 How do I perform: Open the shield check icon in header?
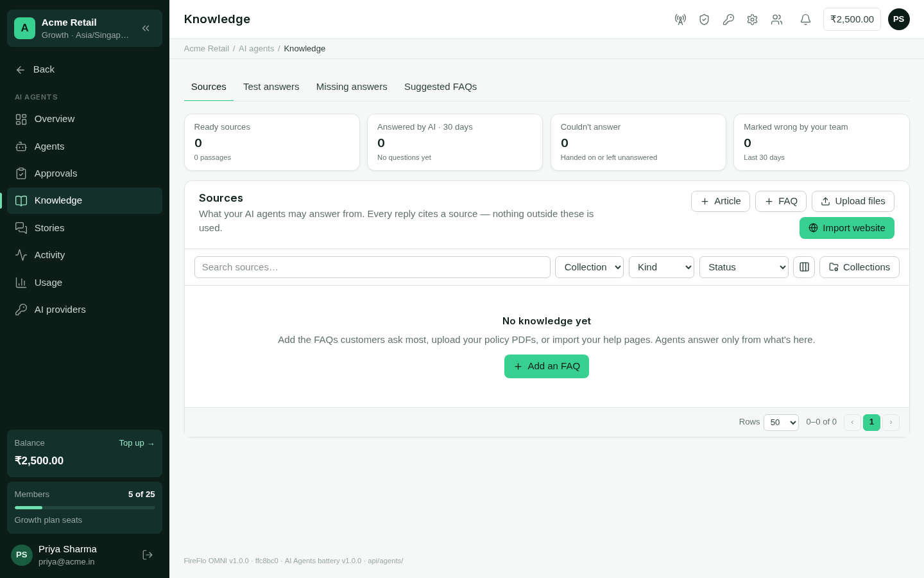click(x=704, y=19)
